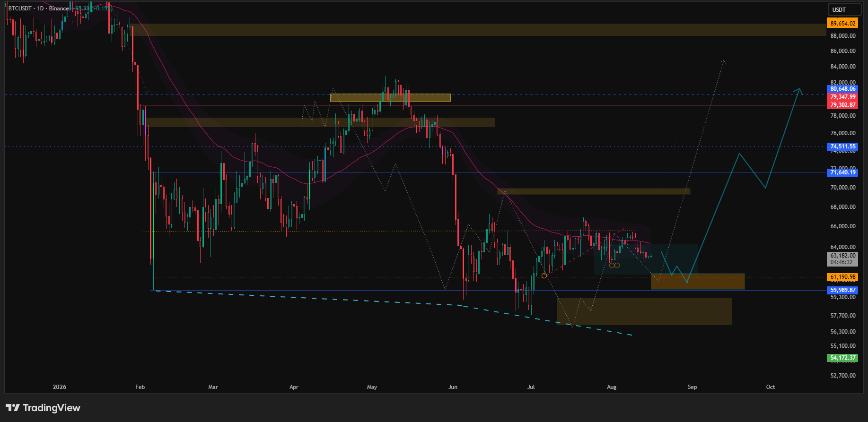Select the blue 74,511.55 price label
The image size is (868, 422).
[x=842, y=146]
